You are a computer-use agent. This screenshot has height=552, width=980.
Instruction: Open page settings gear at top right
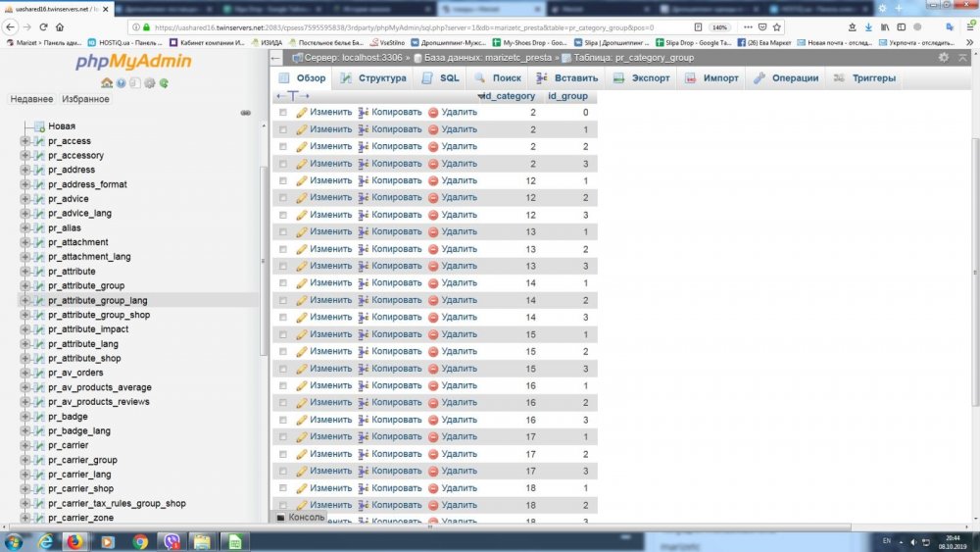(x=944, y=58)
